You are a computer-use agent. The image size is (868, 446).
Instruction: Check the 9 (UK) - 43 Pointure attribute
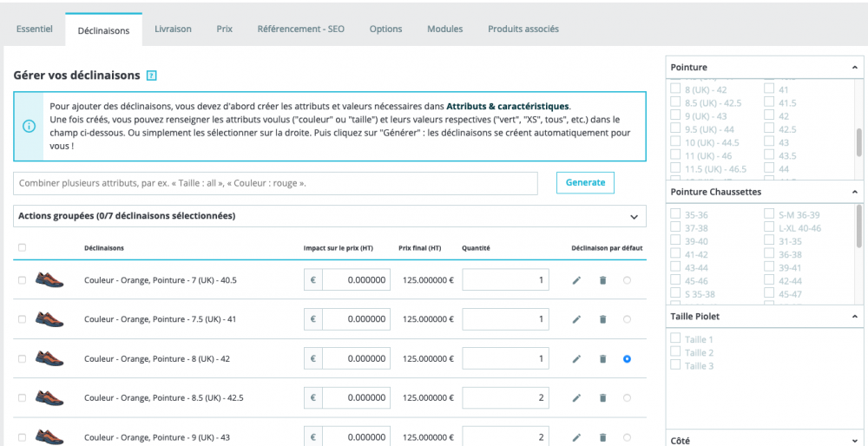[675, 115]
